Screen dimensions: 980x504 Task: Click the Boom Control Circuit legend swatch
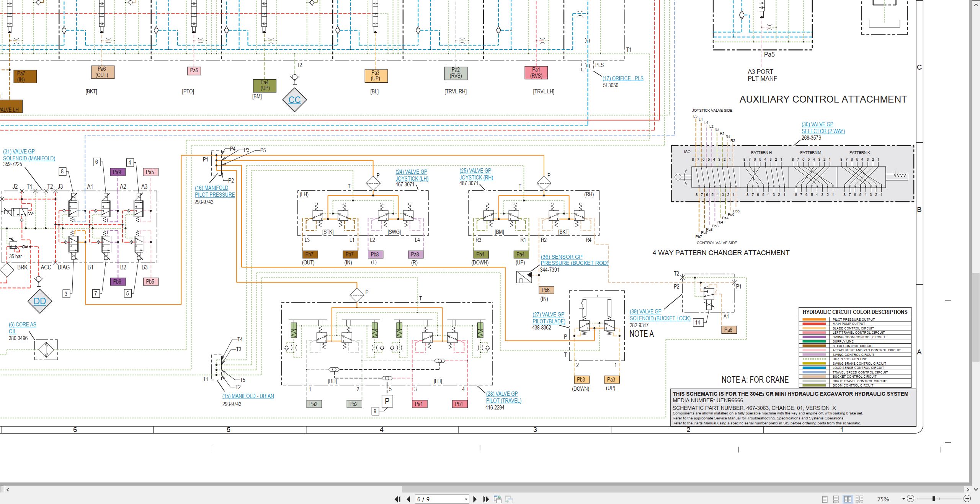[x=814, y=385]
